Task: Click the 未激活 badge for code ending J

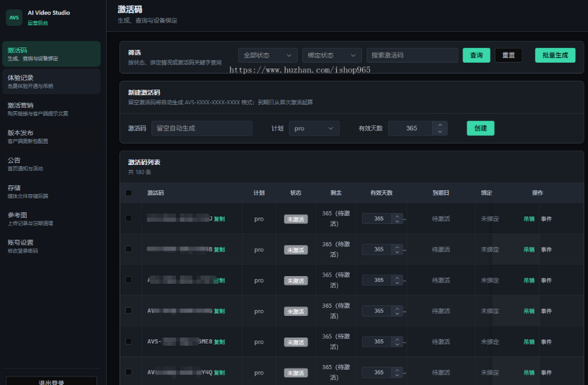Action: 296,219
